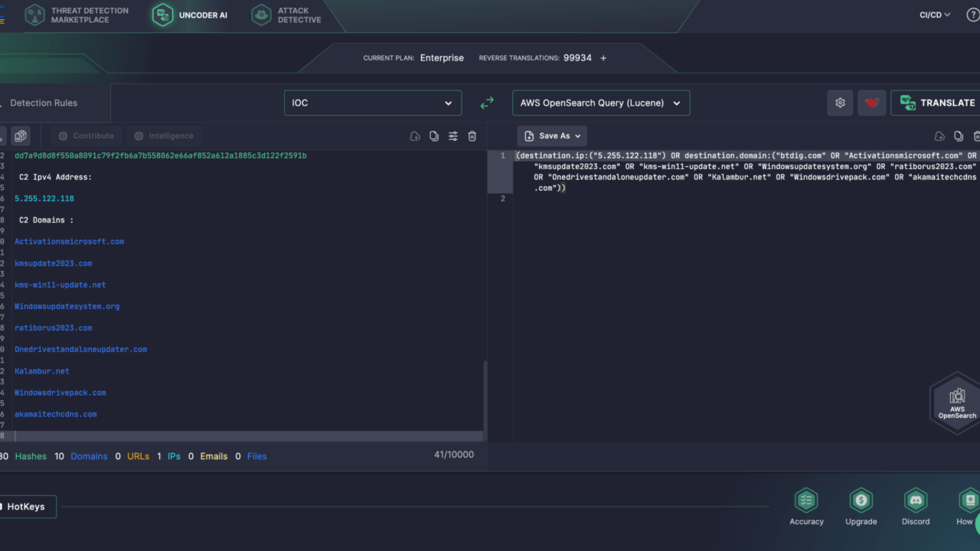Click the 'C2 Domains :' heading line
The width and height of the screenshot is (980, 551).
pyautogui.click(x=46, y=220)
